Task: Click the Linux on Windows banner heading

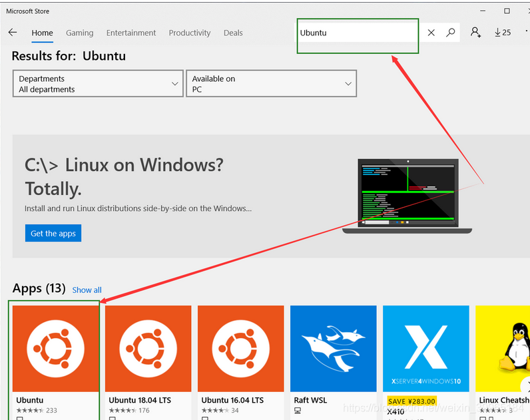Action: tap(124, 176)
